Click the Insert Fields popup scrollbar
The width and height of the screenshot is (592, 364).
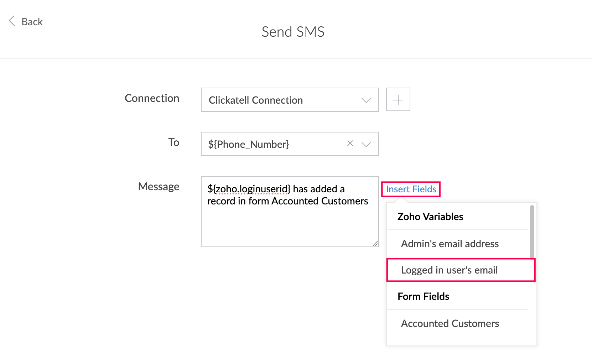pyautogui.click(x=532, y=232)
